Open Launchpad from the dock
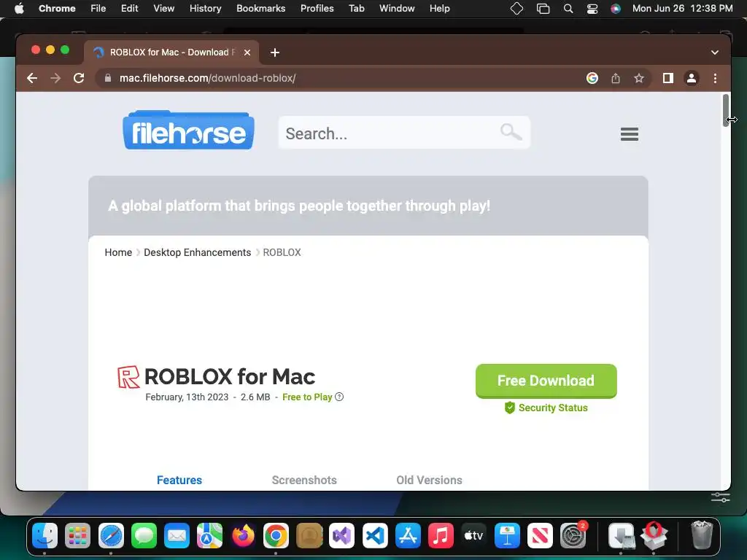 [x=77, y=536]
